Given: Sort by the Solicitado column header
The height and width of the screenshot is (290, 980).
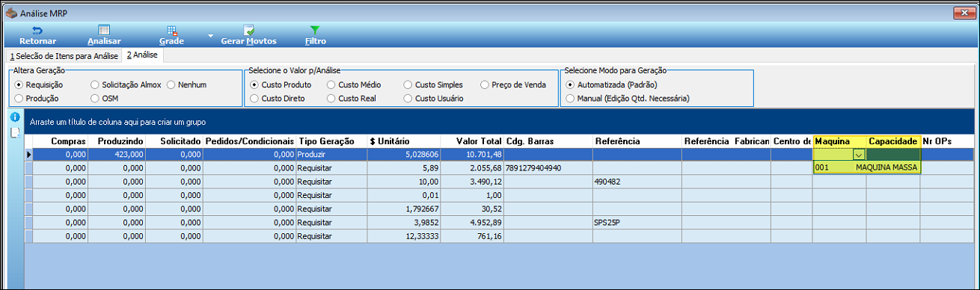Looking at the screenshot, I should click(x=174, y=141).
